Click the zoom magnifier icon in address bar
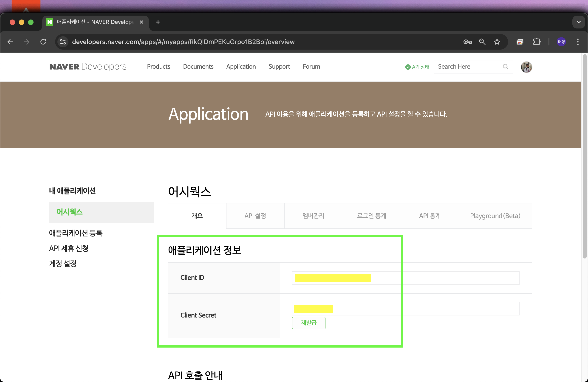The height and width of the screenshot is (382, 588). pyautogui.click(x=482, y=42)
